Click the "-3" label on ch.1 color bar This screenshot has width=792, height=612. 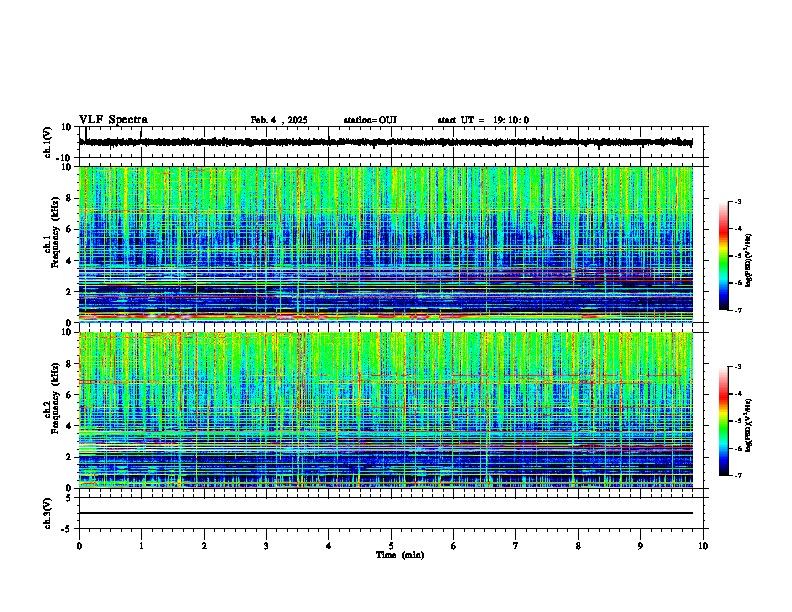point(737,201)
